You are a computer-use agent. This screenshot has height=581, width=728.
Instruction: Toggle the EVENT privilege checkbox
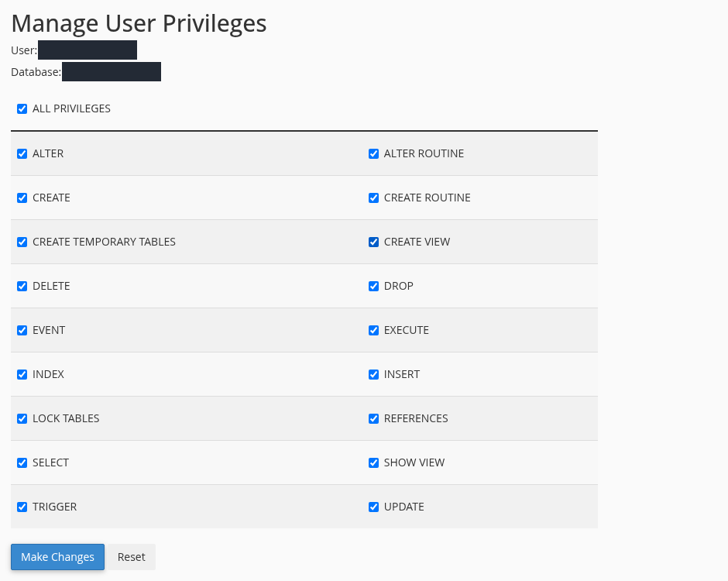22,330
